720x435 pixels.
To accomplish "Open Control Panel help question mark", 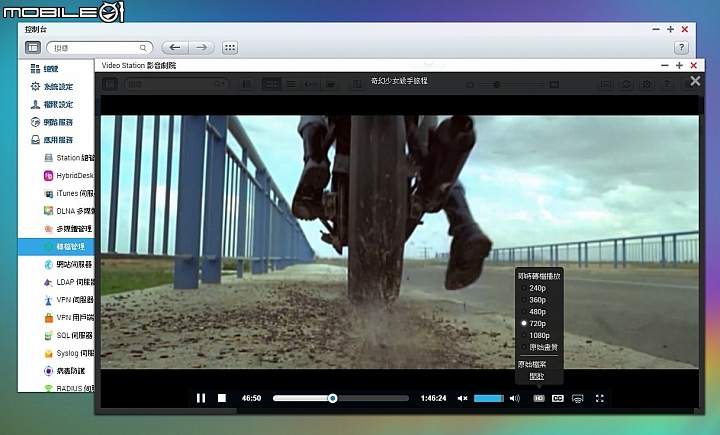I will pos(681,47).
